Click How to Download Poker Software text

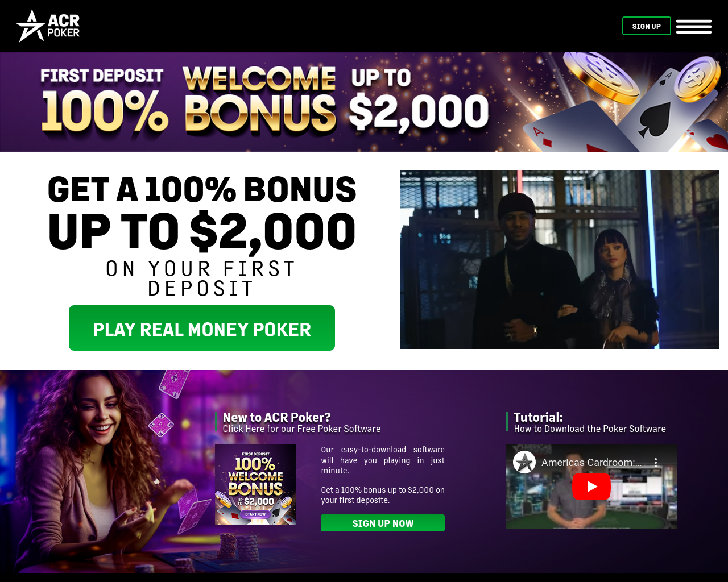590,429
